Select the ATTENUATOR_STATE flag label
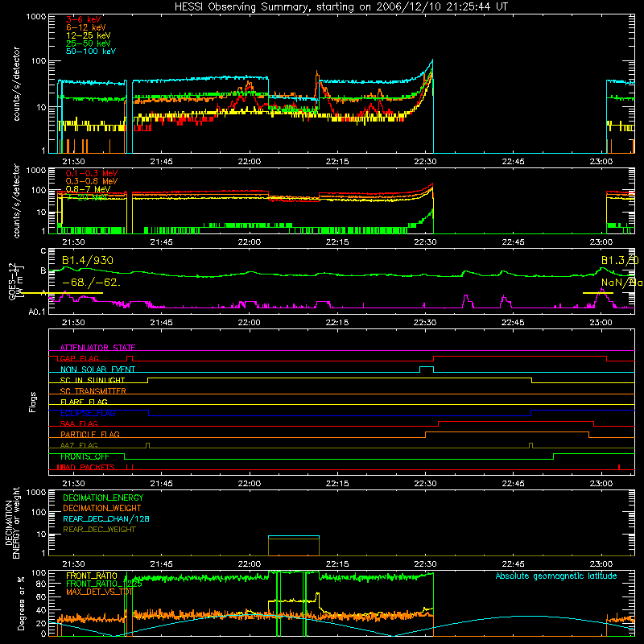 coord(97,348)
